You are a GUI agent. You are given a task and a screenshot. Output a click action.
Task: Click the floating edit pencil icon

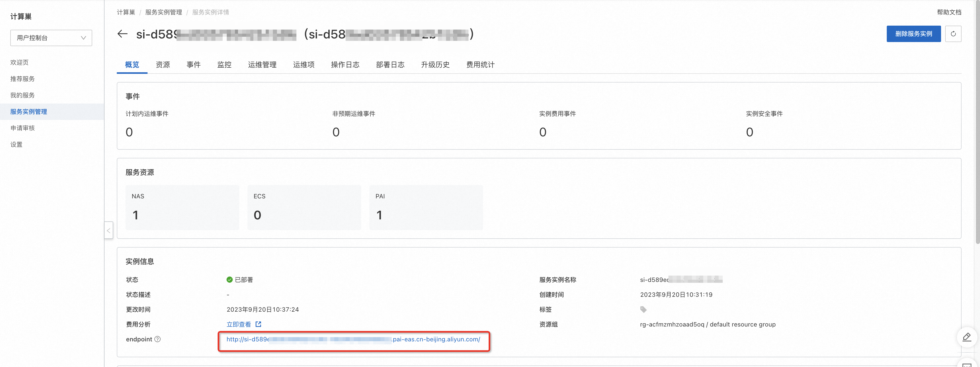[x=967, y=337]
